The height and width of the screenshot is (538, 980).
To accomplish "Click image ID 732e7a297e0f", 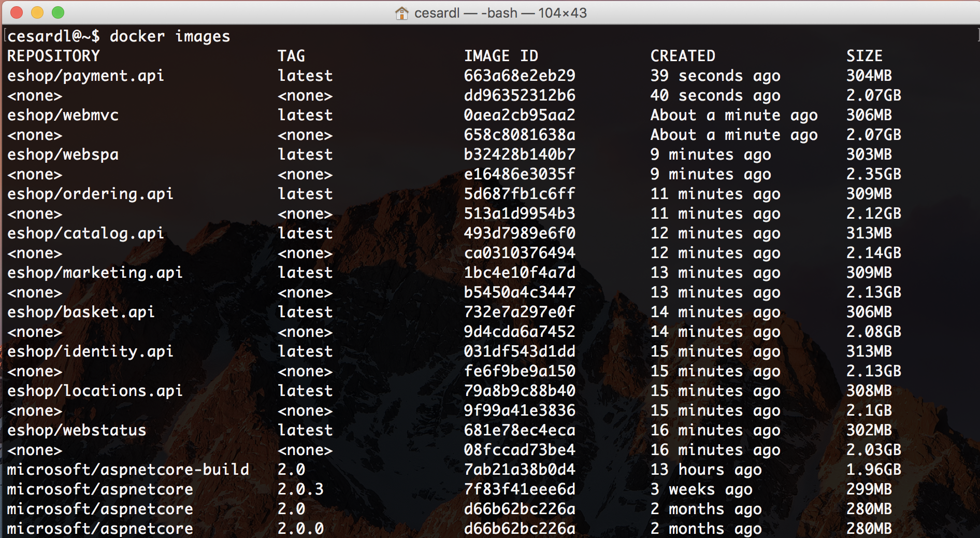I will (520, 312).
